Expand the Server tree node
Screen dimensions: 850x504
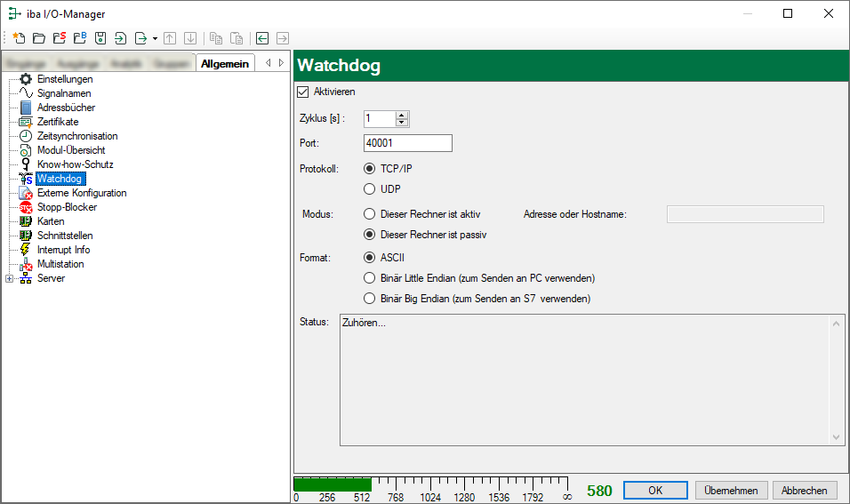tap(10, 278)
